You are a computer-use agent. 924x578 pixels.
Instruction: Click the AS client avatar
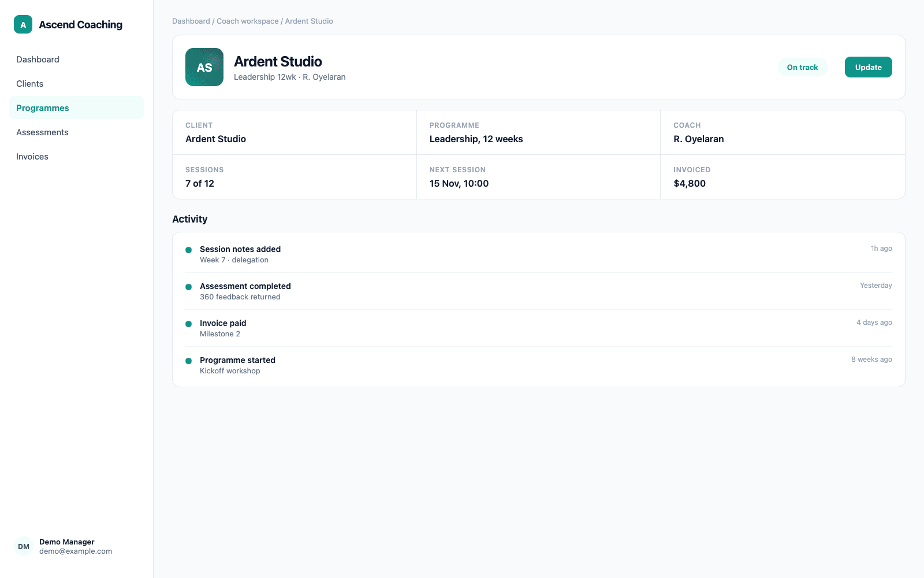tap(204, 67)
